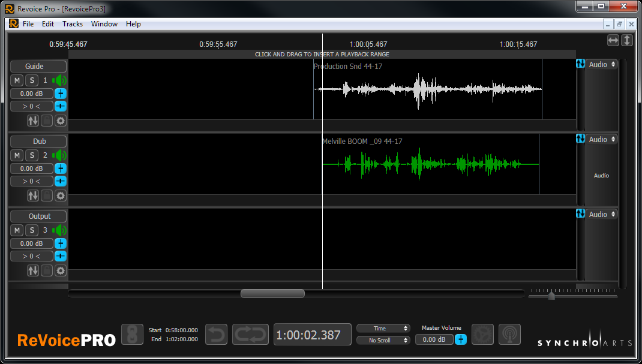Click the broadcast antenna icon at bottom right

click(x=509, y=334)
